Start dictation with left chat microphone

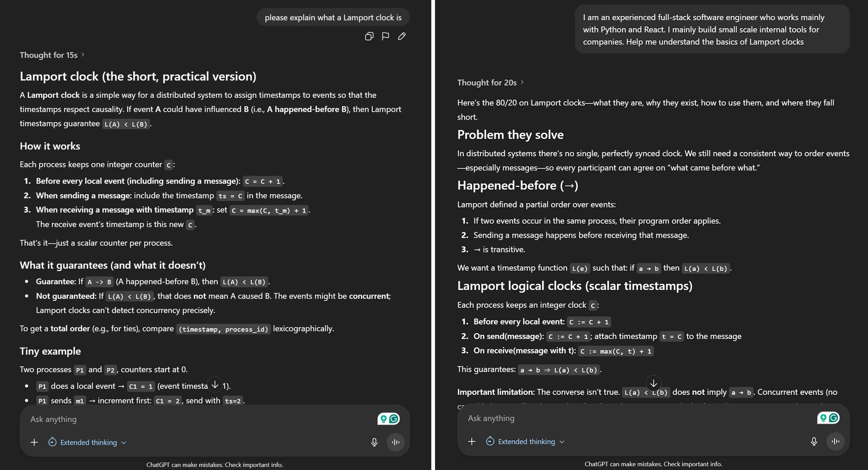coord(374,442)
